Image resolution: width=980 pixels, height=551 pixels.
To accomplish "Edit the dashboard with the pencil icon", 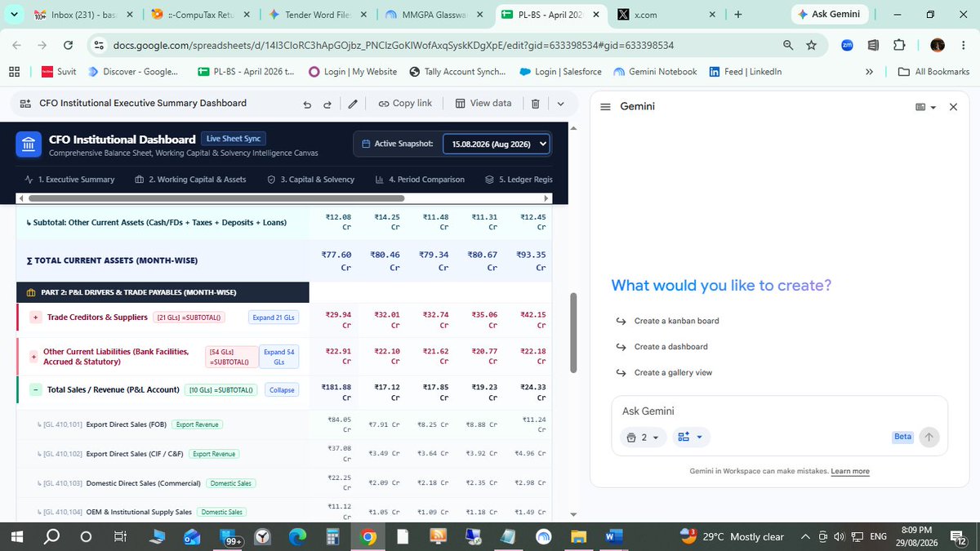I will point(353,104).
